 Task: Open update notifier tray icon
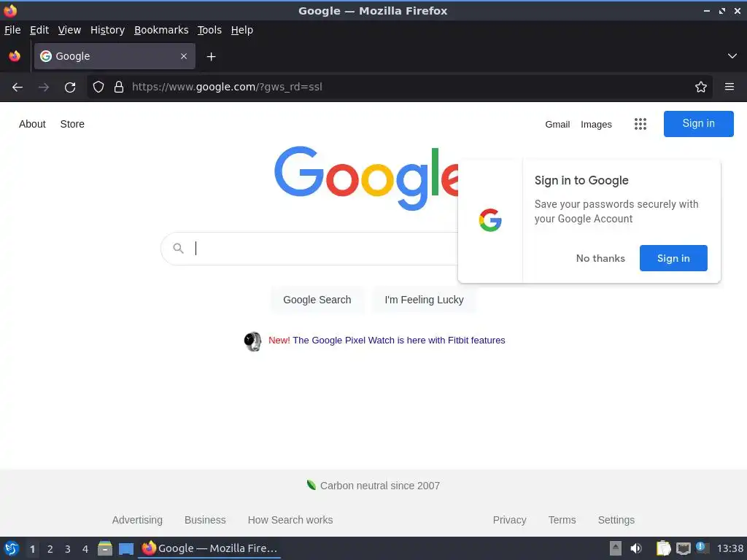click(703, 548)
